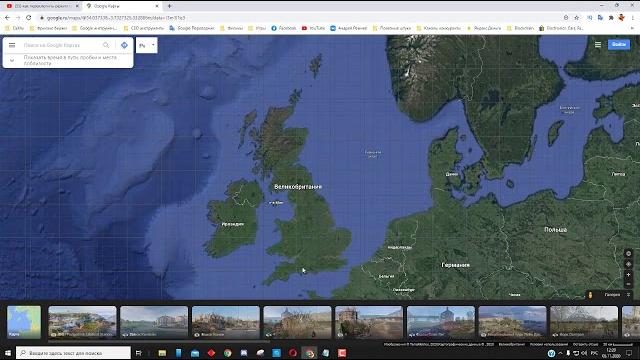Open the Chrome icon in the taskbar

pos(227,353)
